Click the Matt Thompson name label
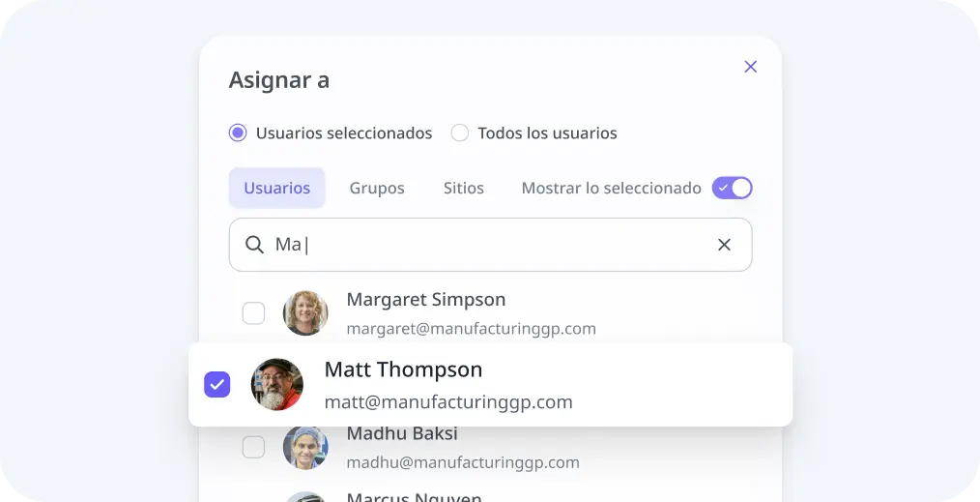This screenshot has width=980, height=502. (403, 369)
